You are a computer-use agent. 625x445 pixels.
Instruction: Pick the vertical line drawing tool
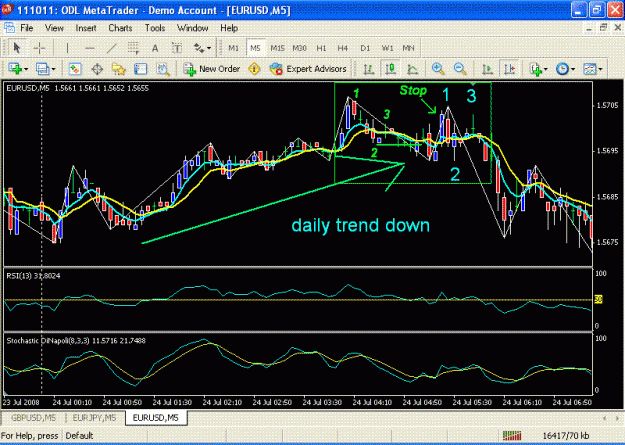pyautogui.click(x=67, y=48)
